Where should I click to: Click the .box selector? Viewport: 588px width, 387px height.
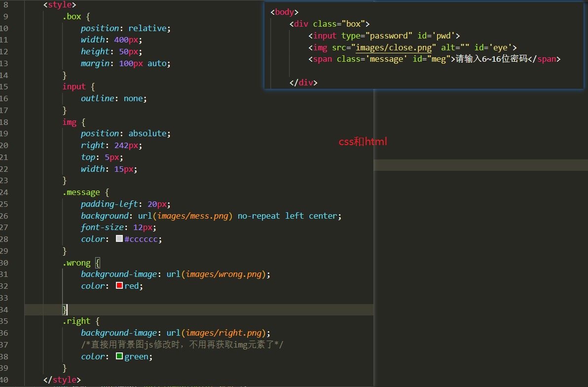click(72, 16)
